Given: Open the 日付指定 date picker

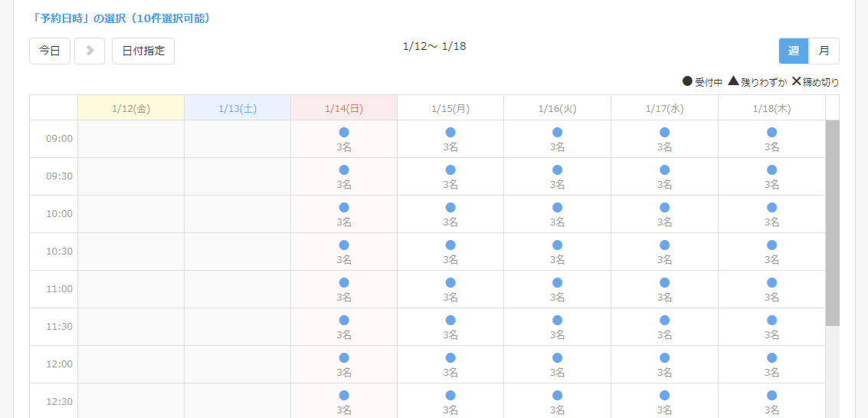Looking at the screenshot, I should (143, 51).
